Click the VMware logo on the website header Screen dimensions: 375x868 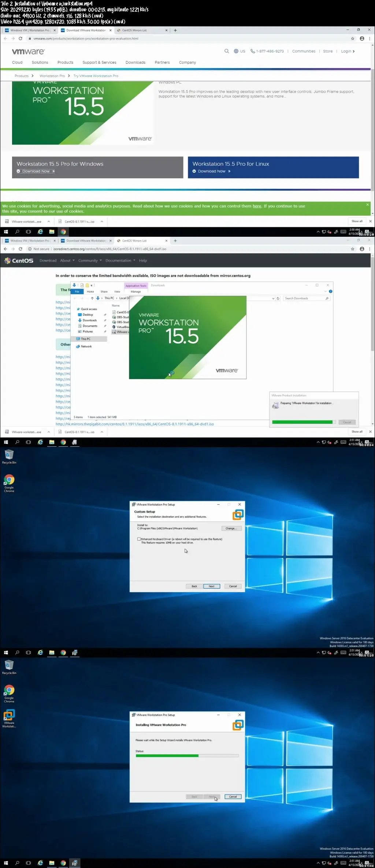(28, 52)
